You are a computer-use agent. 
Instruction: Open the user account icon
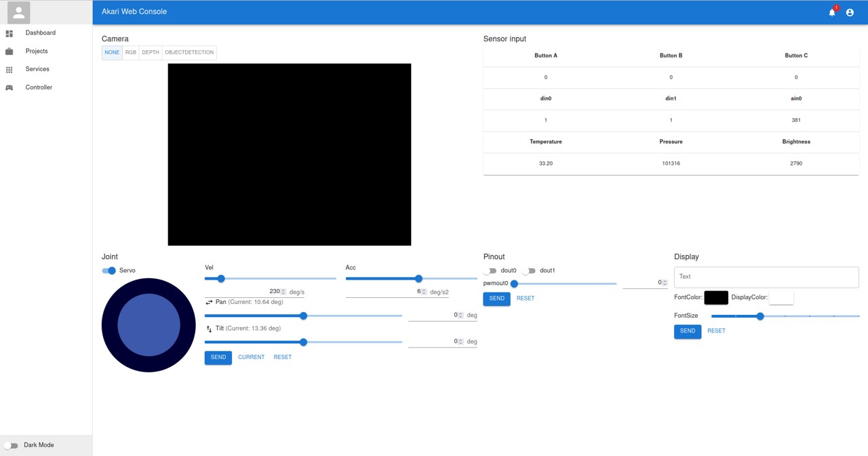click(x=850, y=12)
